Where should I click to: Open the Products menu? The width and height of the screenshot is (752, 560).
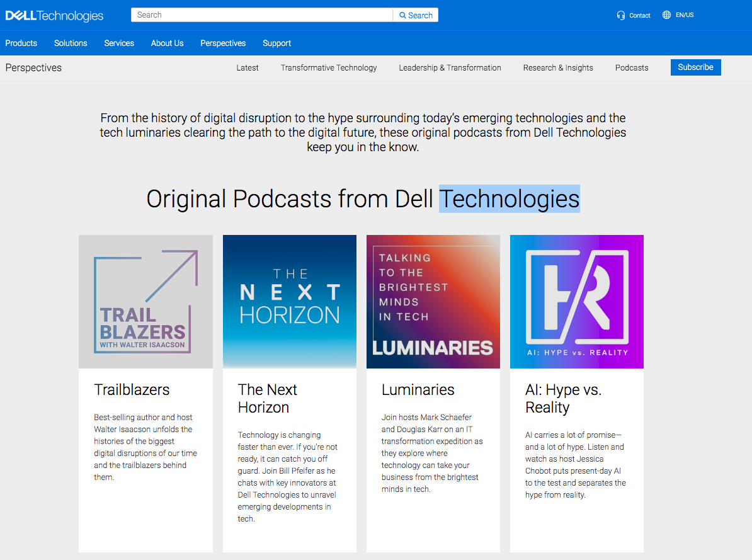click(x=21, y=43)
